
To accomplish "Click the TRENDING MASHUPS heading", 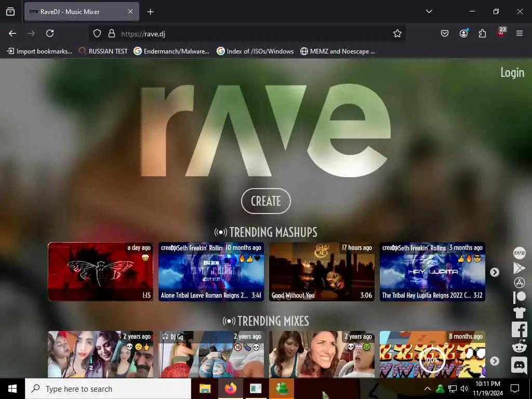I will click(x=265, y=232).
